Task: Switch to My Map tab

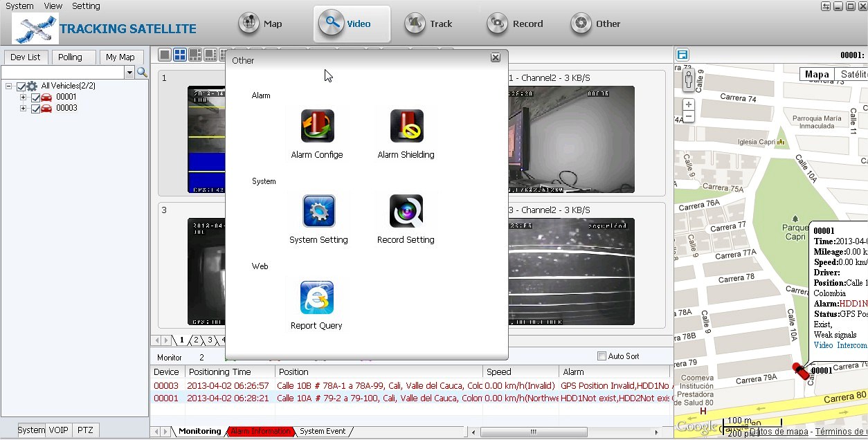Action: (120, 57)
